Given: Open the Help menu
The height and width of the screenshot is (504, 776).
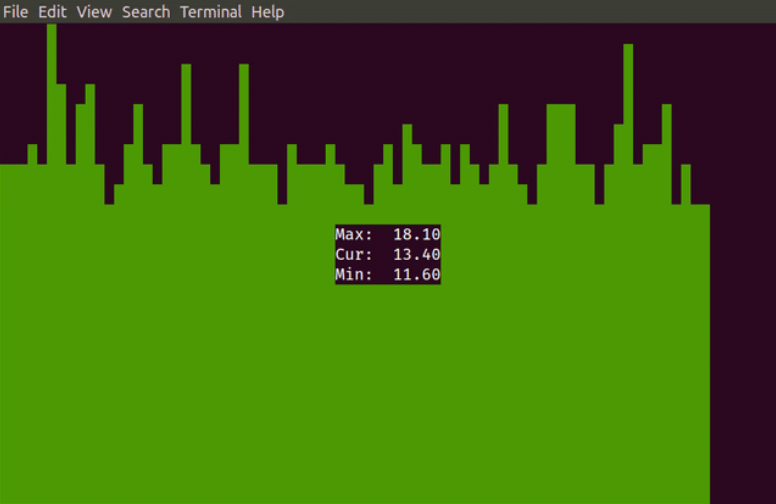Looking at the screenshot, I should (x=268, y=11).
